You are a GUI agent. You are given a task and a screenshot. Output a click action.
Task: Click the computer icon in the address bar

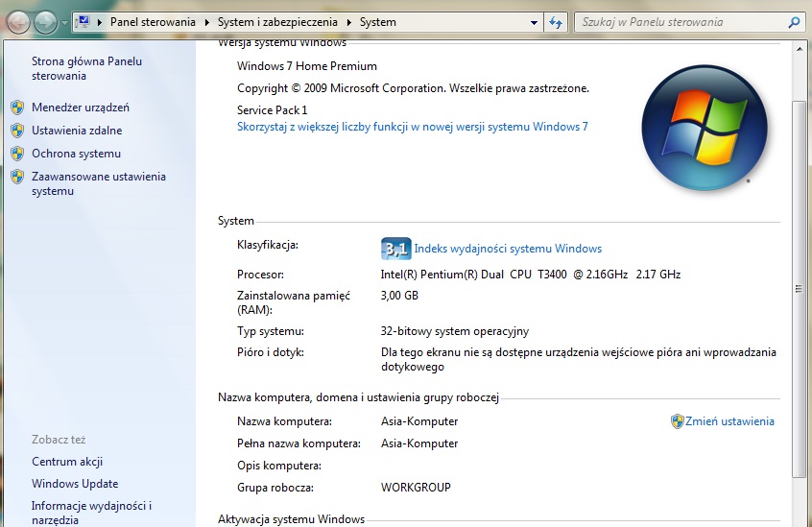pos(83,22)
